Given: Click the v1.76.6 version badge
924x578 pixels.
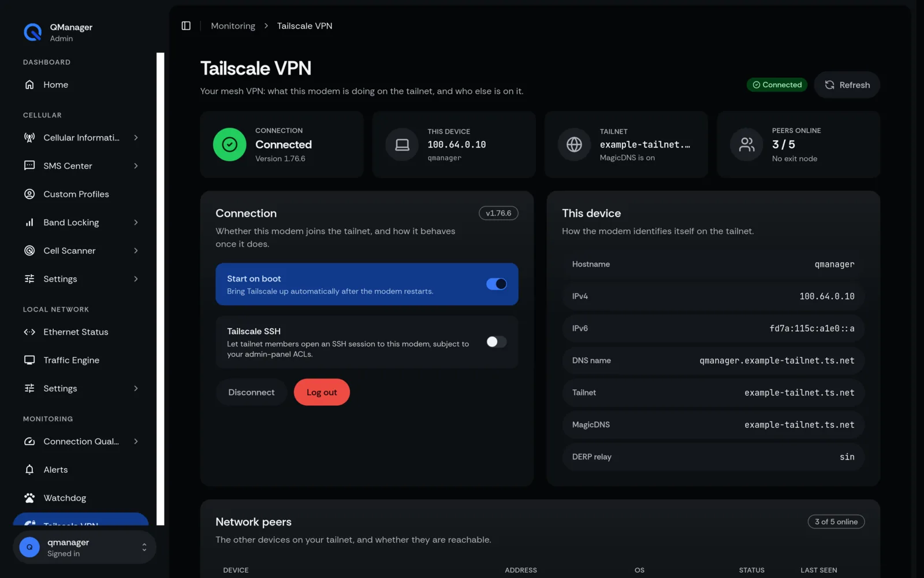Looking at the screenshot, I should (498, 213).
